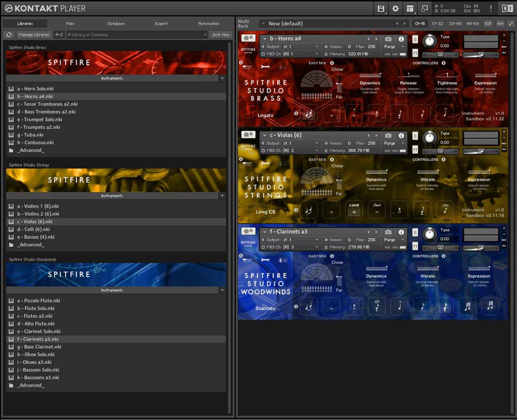This screenshot has height=420, width=517.
Task: Toggle the minimized view icon in header
Action: coord(424,9)
